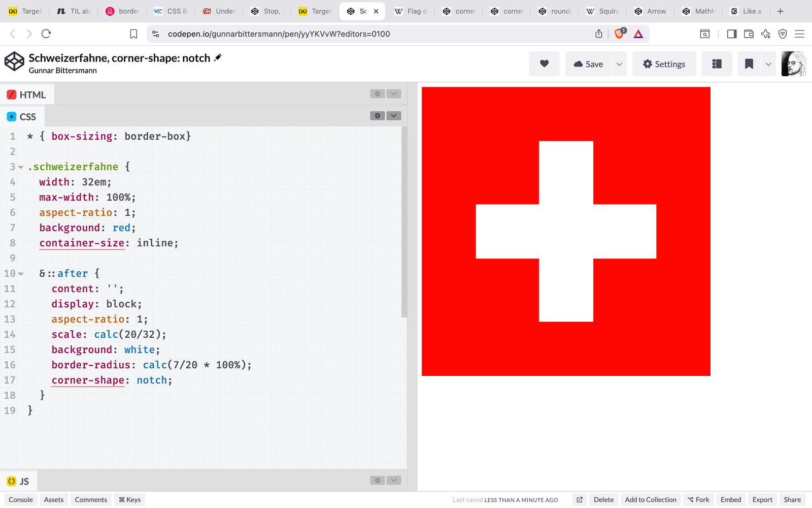Open the browser hamburger menu
Image resolution: width=812 pixels, height=508 pixels.
pos(800,34)
